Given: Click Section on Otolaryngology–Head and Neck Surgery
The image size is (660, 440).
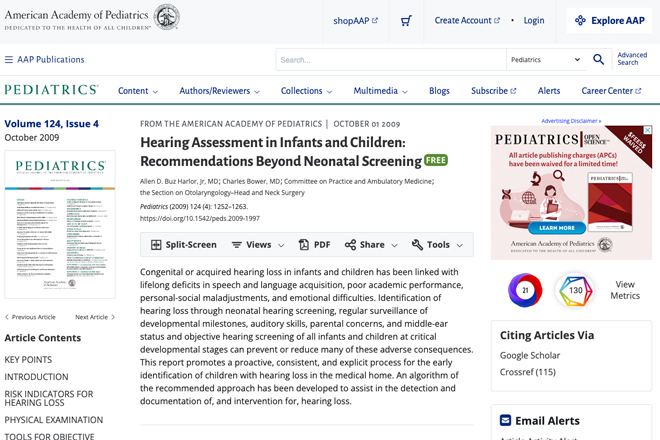Looking at the screenshot, I should click(x=222, y=192).
